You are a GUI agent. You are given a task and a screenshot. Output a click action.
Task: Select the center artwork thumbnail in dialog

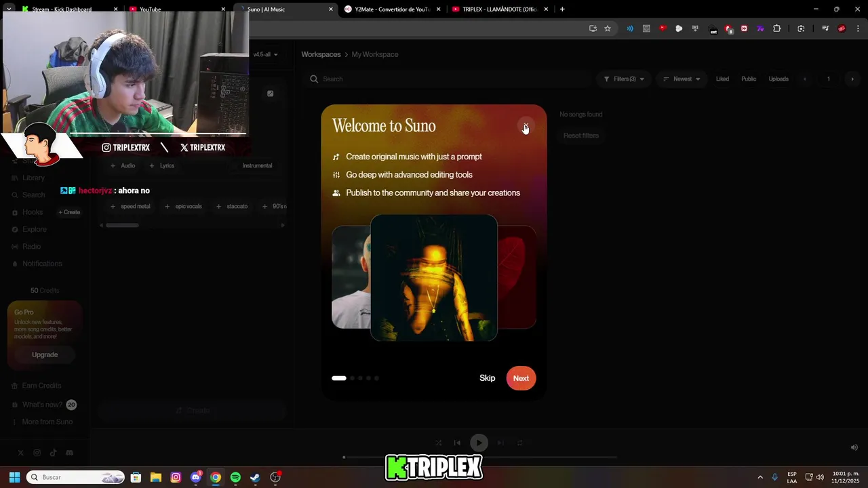(x=434, y=278)
